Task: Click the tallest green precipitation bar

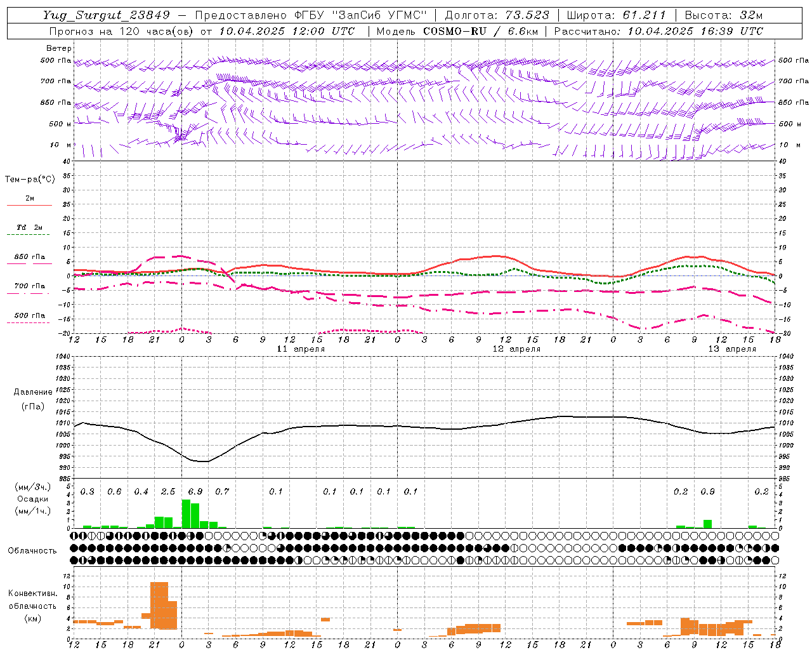Action: 186,514
